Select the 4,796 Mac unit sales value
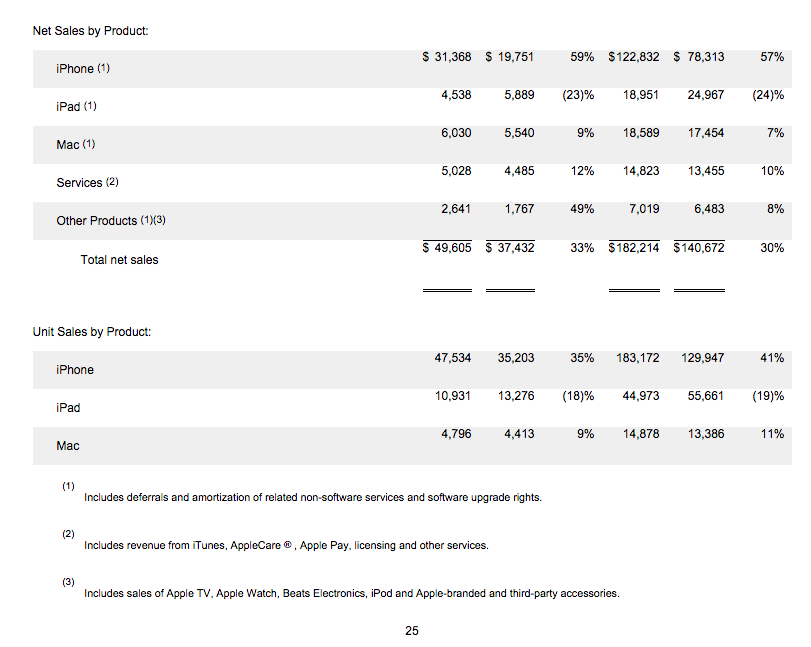 (453, 434)
